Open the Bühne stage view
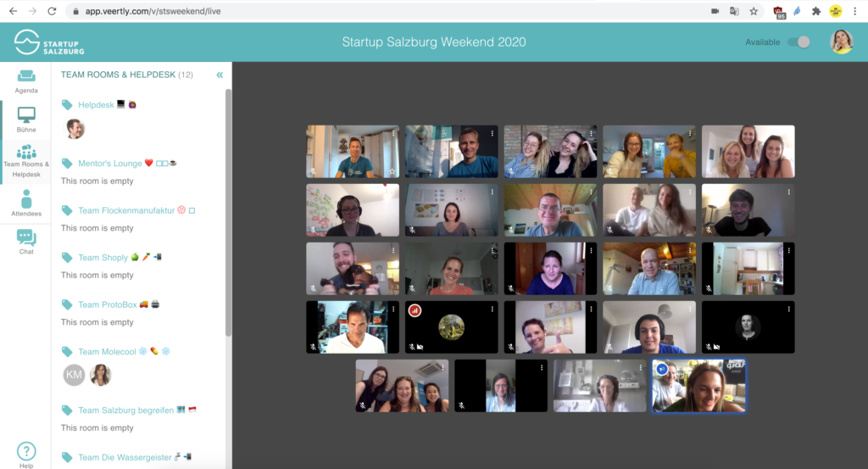 coord(26,120)
